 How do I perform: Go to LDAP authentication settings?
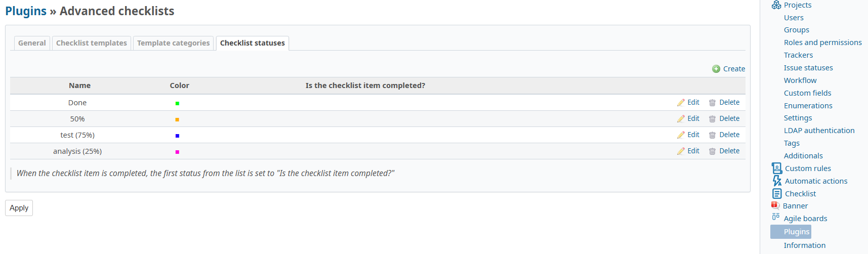coord(819,131)
